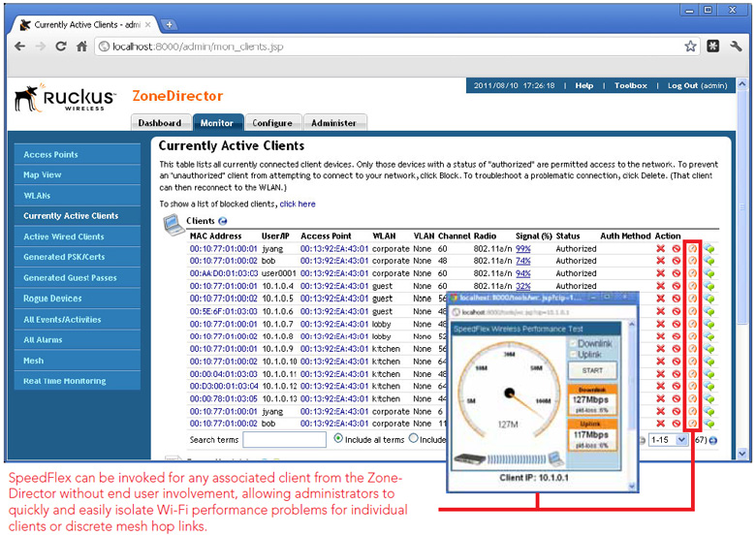Click the green network icon in user0001 row

tap(709, 273)
